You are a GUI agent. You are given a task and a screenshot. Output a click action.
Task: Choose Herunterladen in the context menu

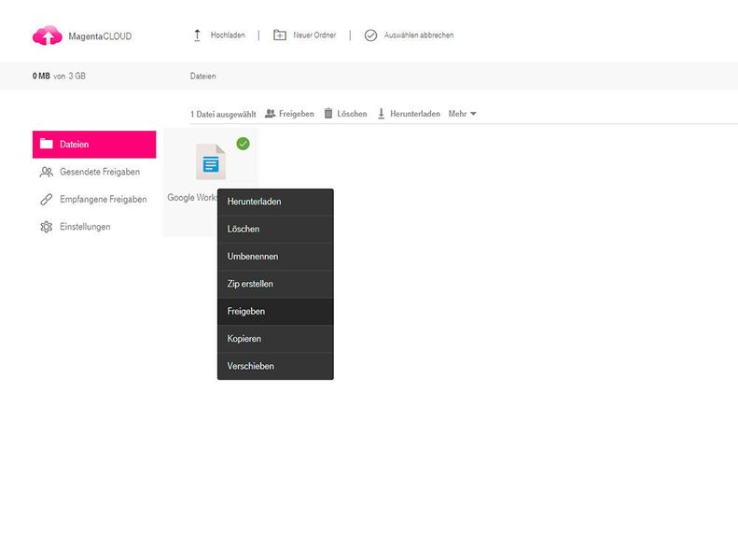point(275,202)
